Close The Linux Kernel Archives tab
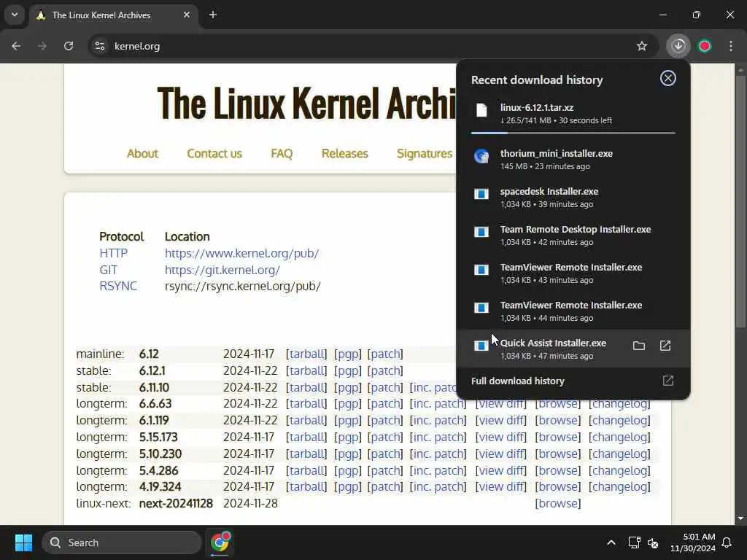This screenshot has width=747, height=560. [187, 15]
